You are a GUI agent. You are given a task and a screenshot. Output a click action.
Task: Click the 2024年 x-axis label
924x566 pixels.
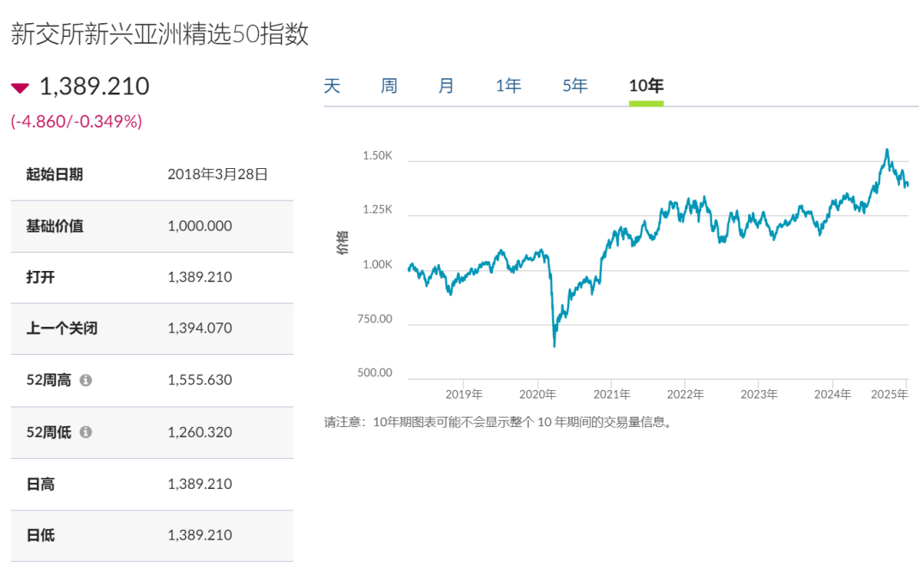click(832, 394)
